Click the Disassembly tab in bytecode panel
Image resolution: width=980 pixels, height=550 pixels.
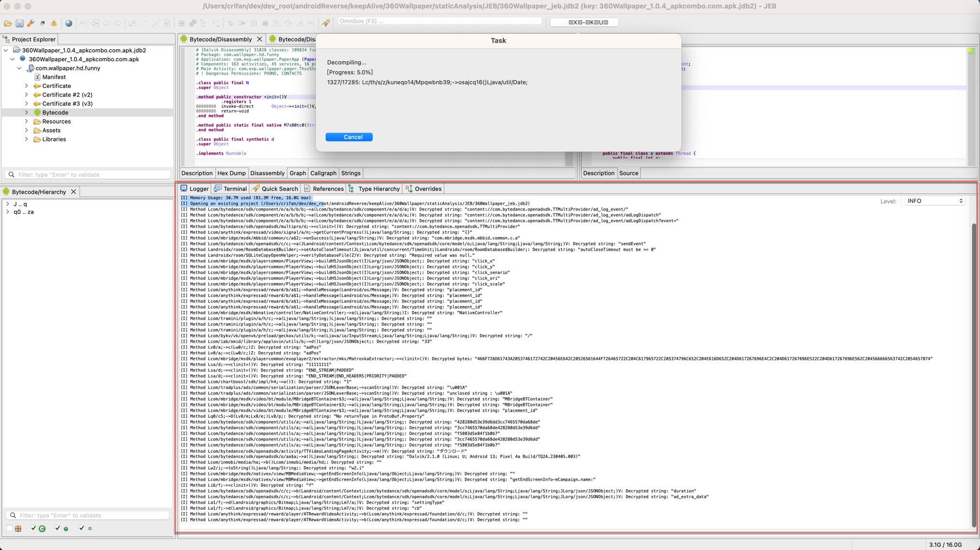[x=267, y=173]
